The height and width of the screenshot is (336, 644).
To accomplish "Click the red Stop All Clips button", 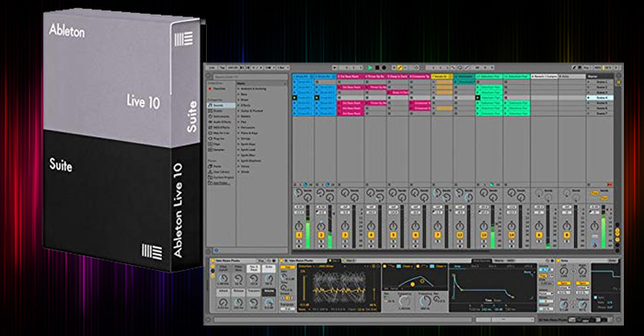I will point(610,185).
